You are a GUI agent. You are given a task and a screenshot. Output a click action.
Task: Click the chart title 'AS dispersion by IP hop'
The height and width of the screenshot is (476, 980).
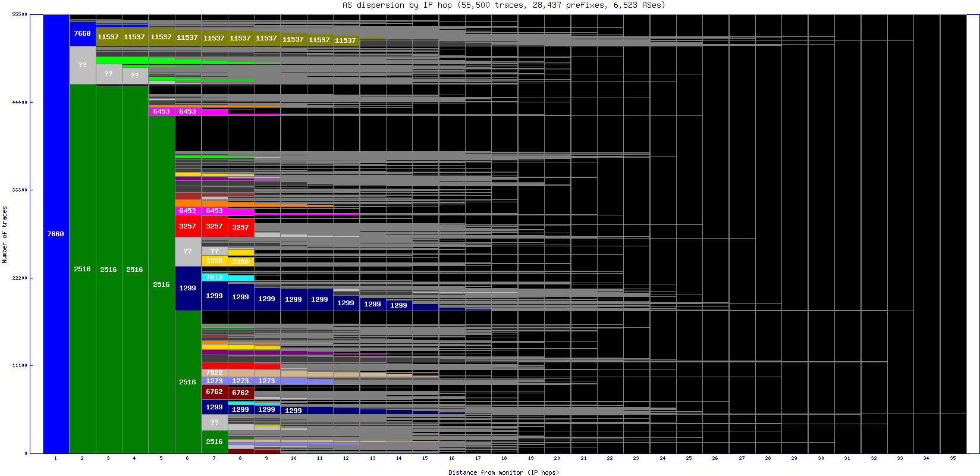(x=397, y=5)
